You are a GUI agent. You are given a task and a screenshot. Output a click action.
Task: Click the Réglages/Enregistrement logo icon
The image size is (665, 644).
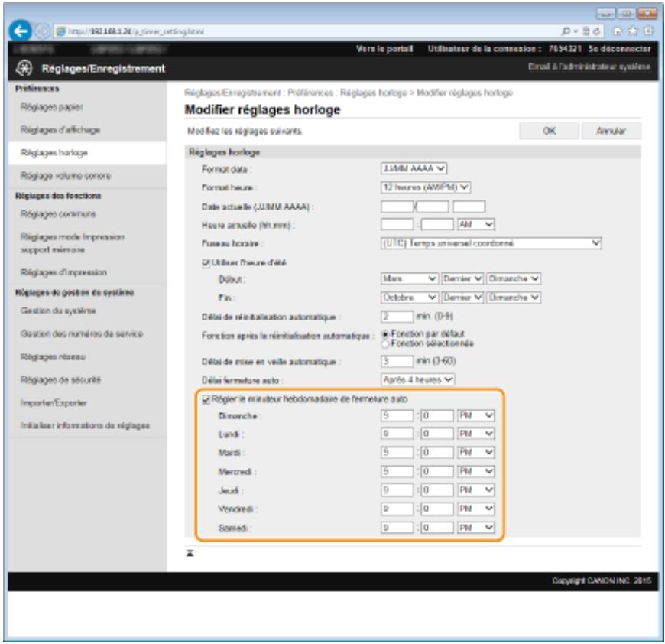(24, 68)
